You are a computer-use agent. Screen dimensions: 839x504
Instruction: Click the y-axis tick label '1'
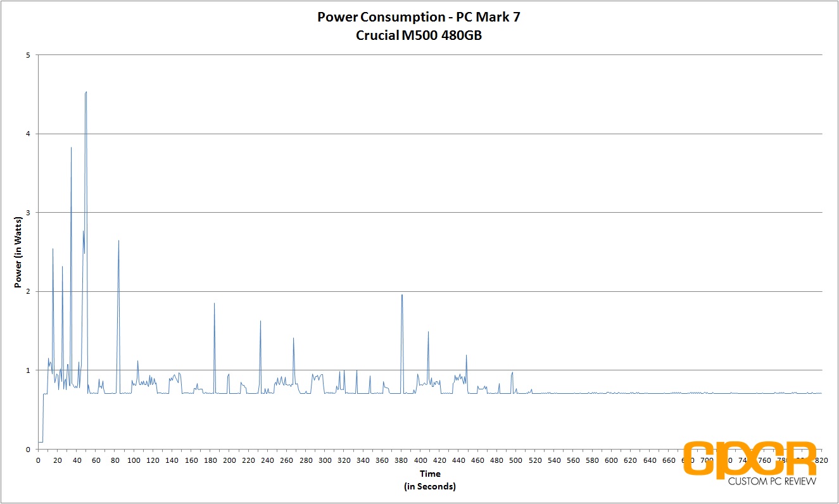29,370
